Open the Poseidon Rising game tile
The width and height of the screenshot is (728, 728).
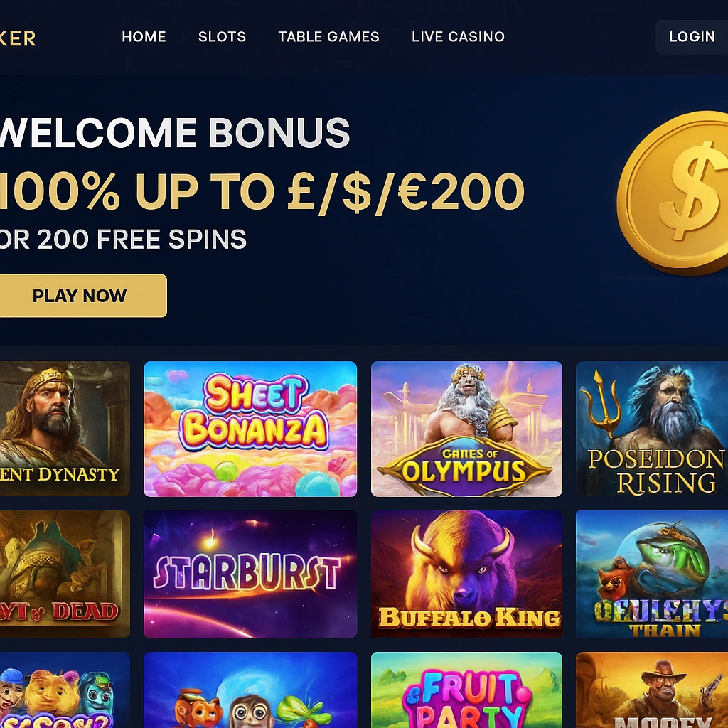[x=652, y=429]
